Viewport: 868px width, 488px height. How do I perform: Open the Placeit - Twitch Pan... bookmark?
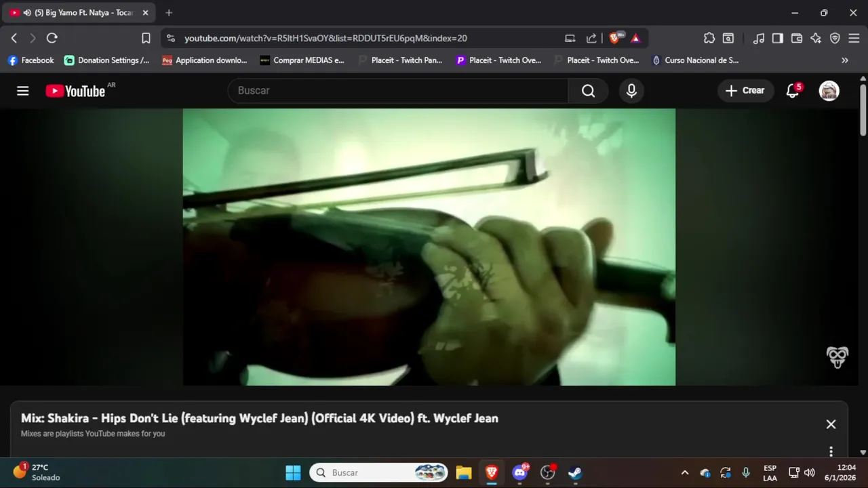(x=400, y=60)
